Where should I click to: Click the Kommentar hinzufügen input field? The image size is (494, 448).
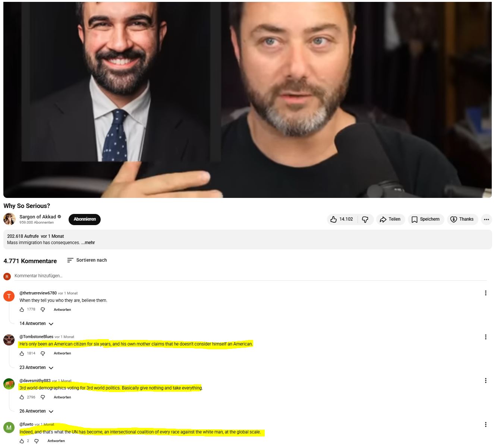tap(250, 276)
